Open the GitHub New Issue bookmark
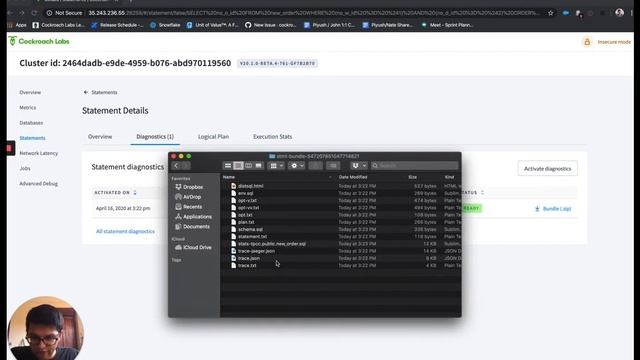This screenshot has height=360, width=640. click(271, 25)
